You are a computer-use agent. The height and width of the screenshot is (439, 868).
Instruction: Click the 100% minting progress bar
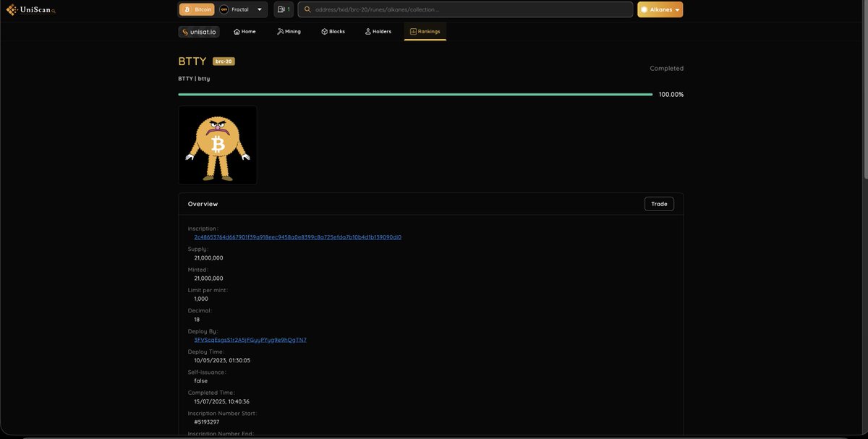(415, 93)
